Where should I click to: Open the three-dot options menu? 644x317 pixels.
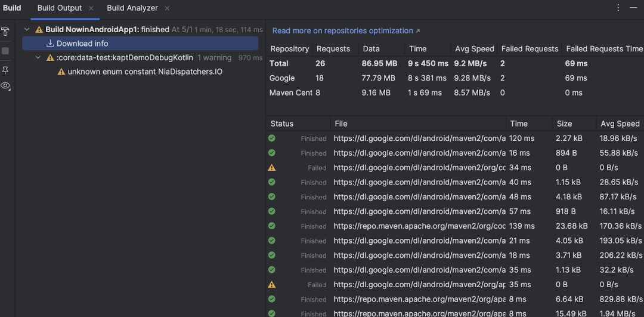pyautogui.click(x=618, y=8)
